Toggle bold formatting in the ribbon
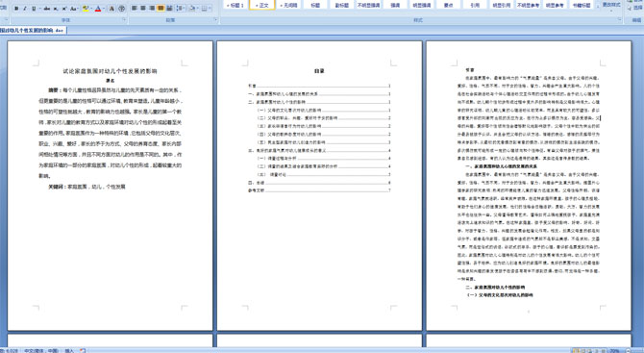 click(x=16, y=9)
